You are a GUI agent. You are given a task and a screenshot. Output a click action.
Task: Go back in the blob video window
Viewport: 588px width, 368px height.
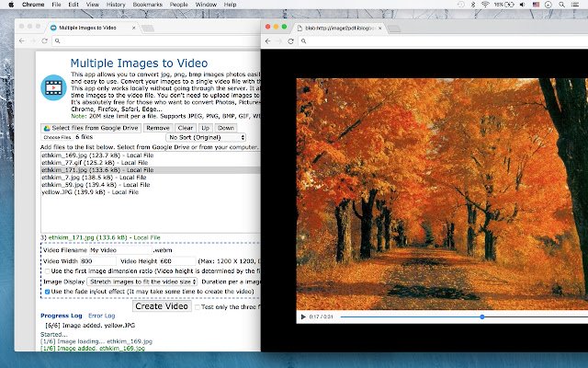click(x=267, y=40)
